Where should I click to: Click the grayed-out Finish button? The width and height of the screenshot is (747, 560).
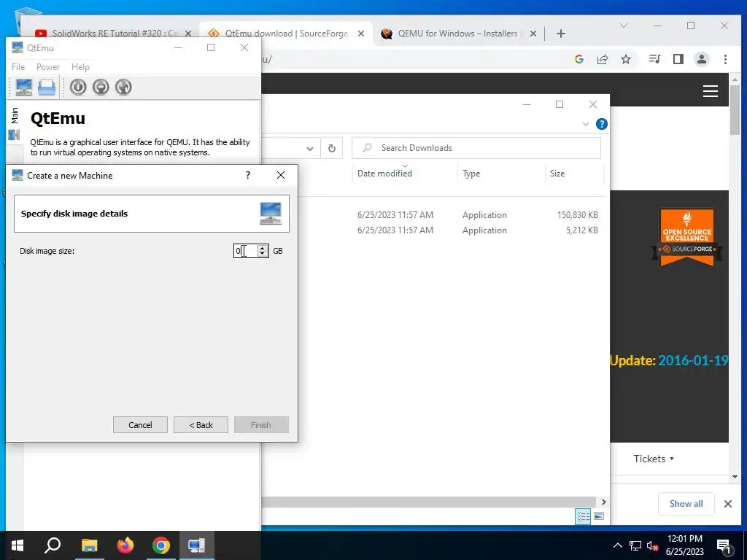(x=261, y=425)
